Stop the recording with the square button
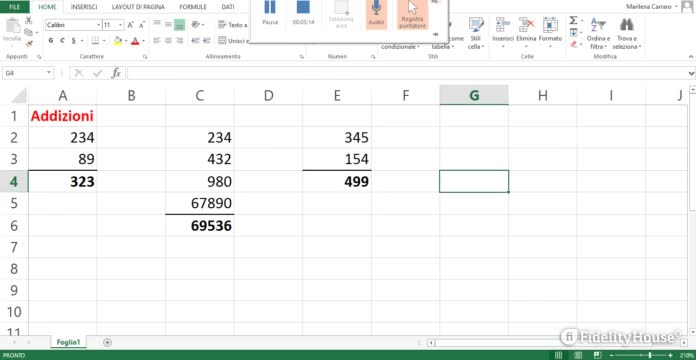 [303, 12]
